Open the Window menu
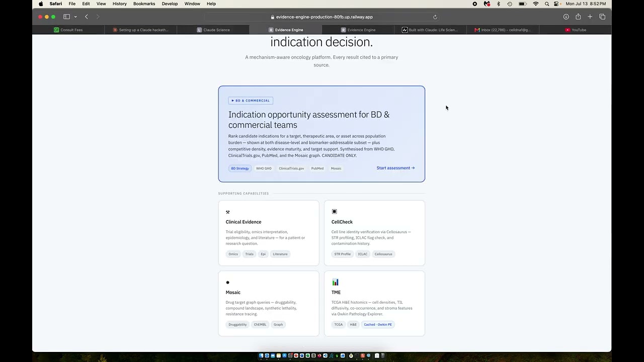The height and width of the screenshot is (362, 644). (192, 4)
